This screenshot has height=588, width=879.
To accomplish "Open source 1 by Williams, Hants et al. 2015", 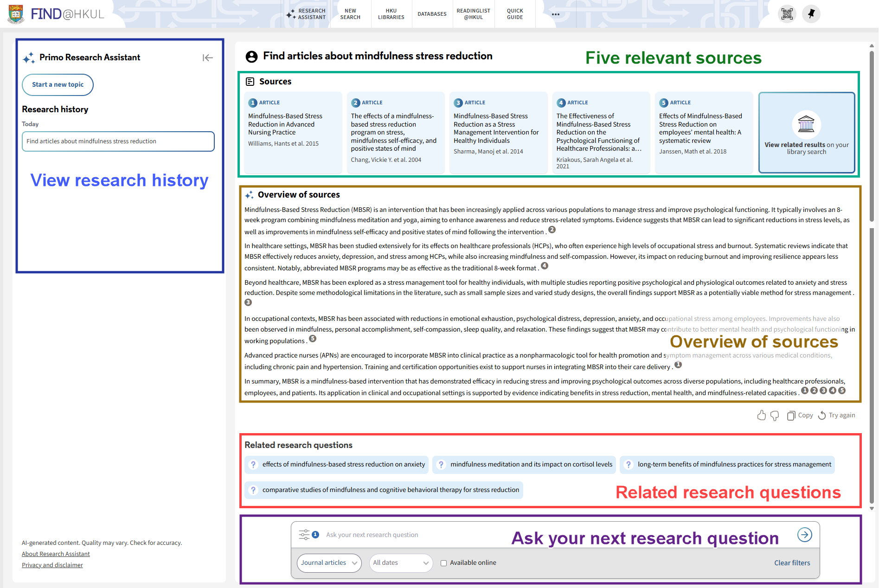I will pyautogui.click(x=293, y=133).
